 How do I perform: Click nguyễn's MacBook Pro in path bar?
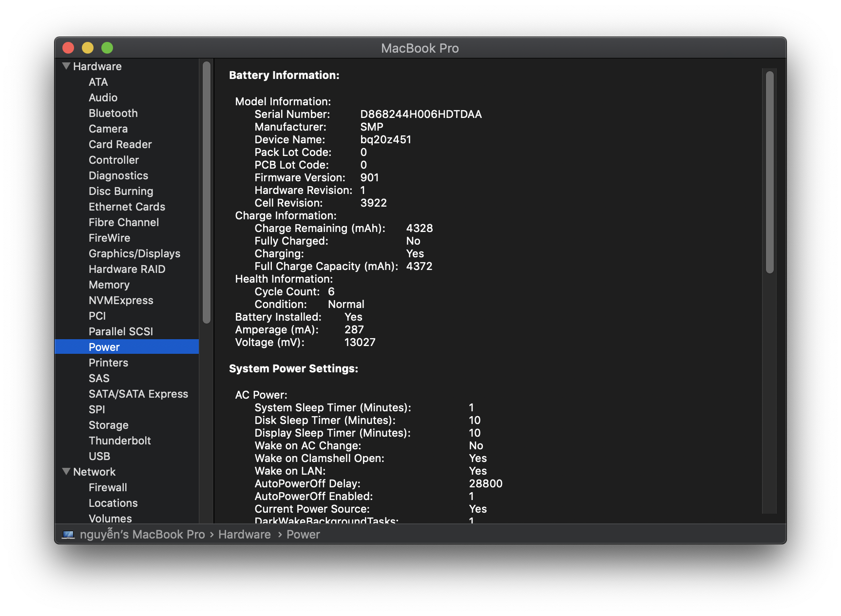point(142,535)
